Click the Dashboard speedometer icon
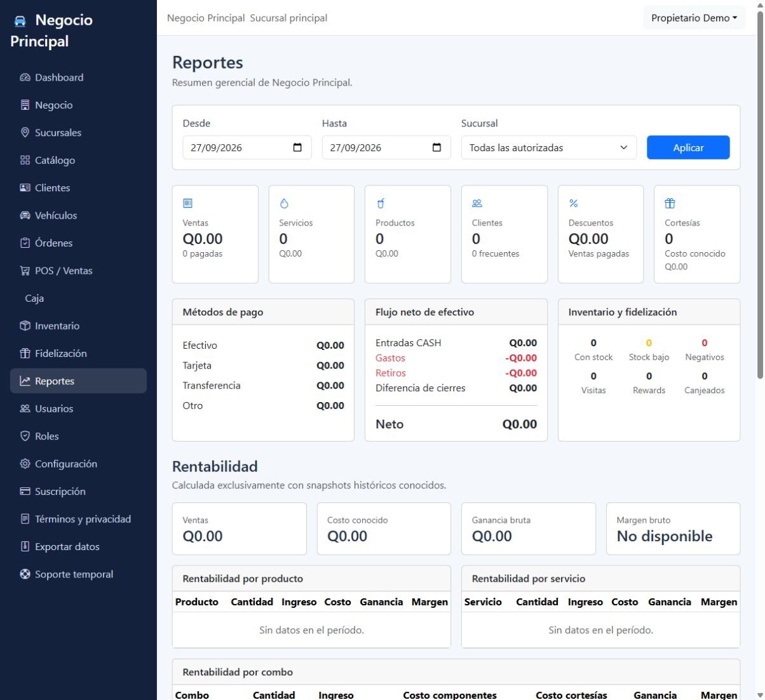 pos(25,77)
